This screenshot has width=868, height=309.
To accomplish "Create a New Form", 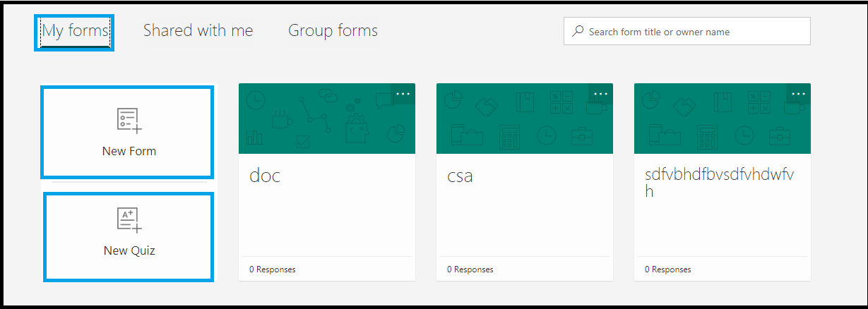I will point(129,132).
